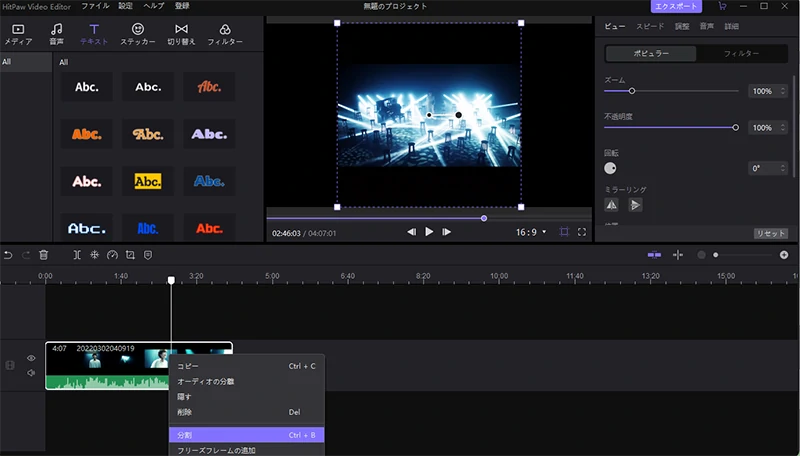Image resolution: width=800 pixels, height=456 pixels.
Task: Open the 切り替え transitions panel
Action: (x=181, y=34)
